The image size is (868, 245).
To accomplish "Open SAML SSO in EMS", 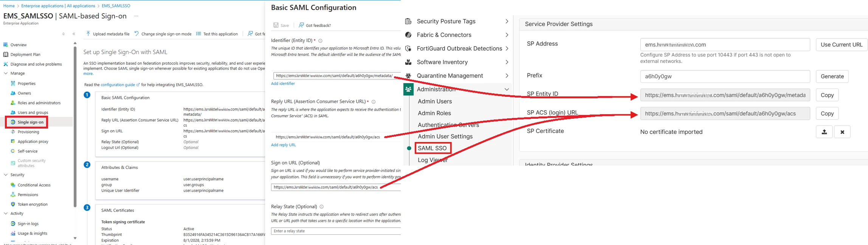I will (x=432, y=148).
